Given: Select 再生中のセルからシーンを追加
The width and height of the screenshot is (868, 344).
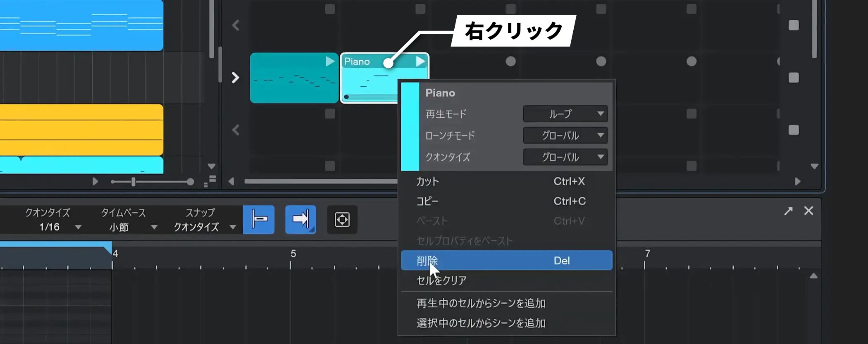Looking at the screenshot, I should click(481, 303).
